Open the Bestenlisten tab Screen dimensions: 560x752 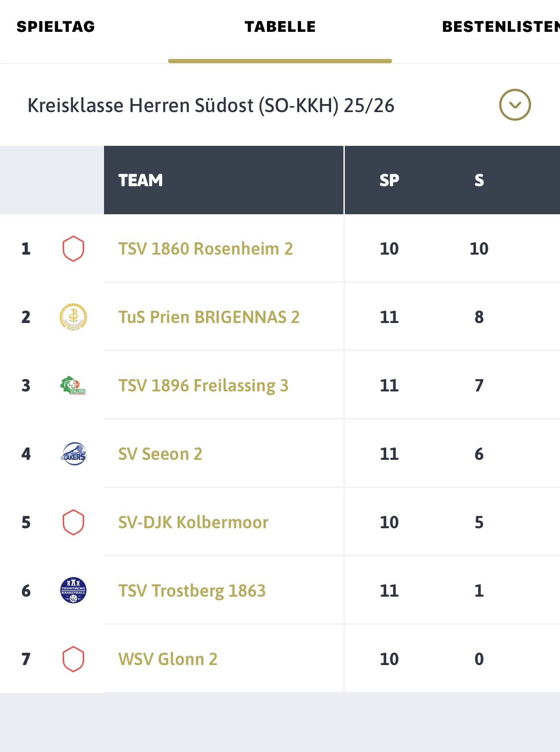501,27
